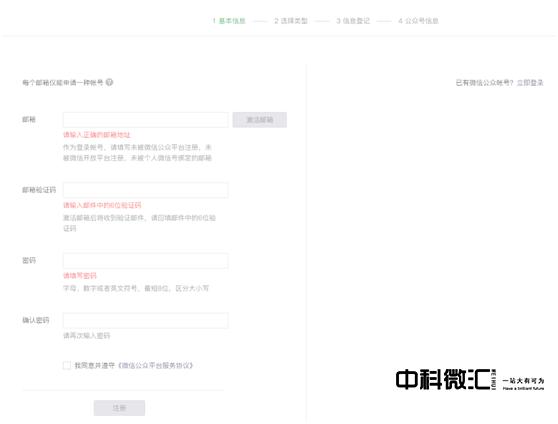Open the 立即登录 link
Image resolution: width=558 pixels, height=424 pixels.
[530, 83]
